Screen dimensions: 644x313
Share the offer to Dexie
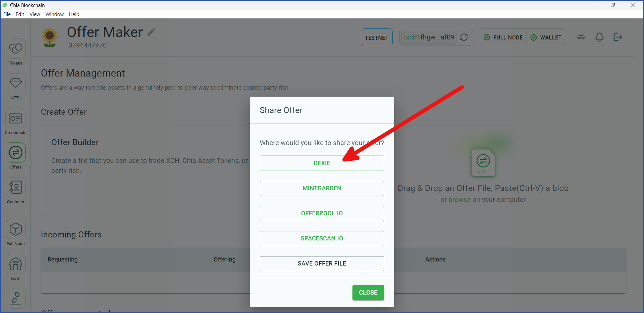click(x=322, y=163)
